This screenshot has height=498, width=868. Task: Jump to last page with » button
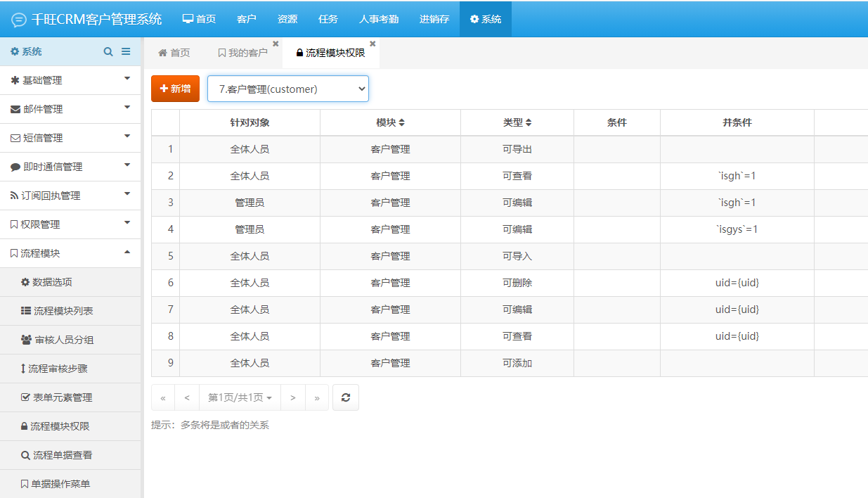(317, 397)
